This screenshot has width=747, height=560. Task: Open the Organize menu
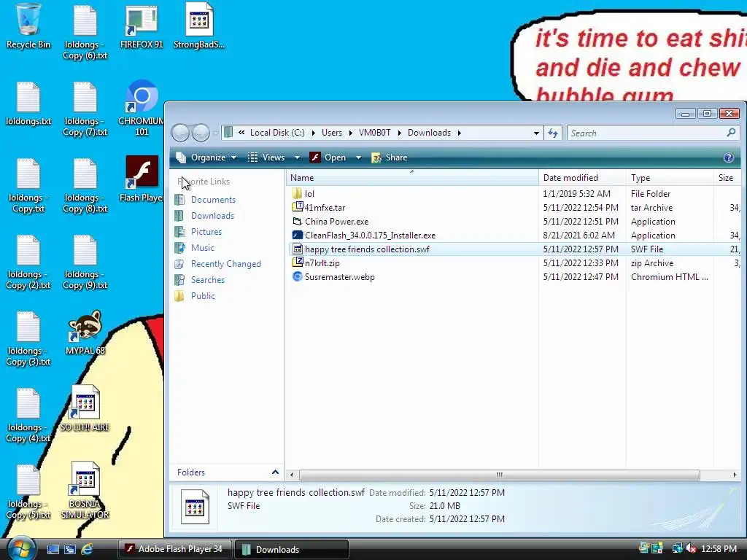[x=206, y=157]
